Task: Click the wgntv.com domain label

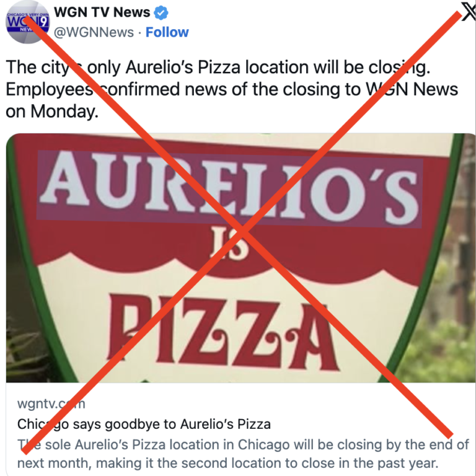Action: point(51,403)
